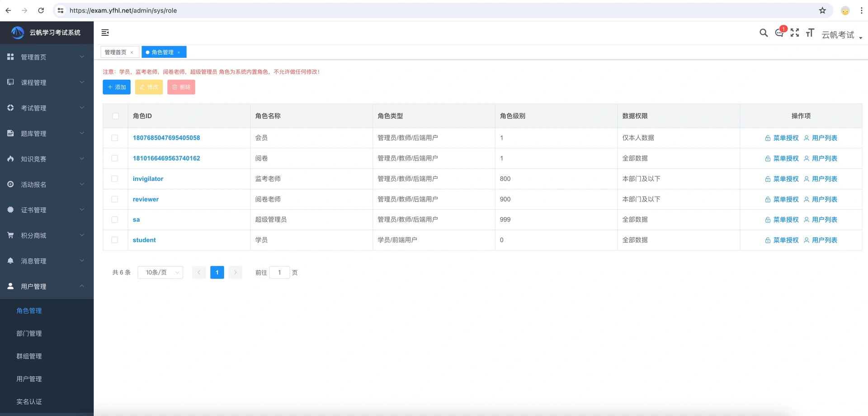Screen dimensions: 868x416
Task: Select the invigilator row checkbox
Action: click(x=115, y=179)
